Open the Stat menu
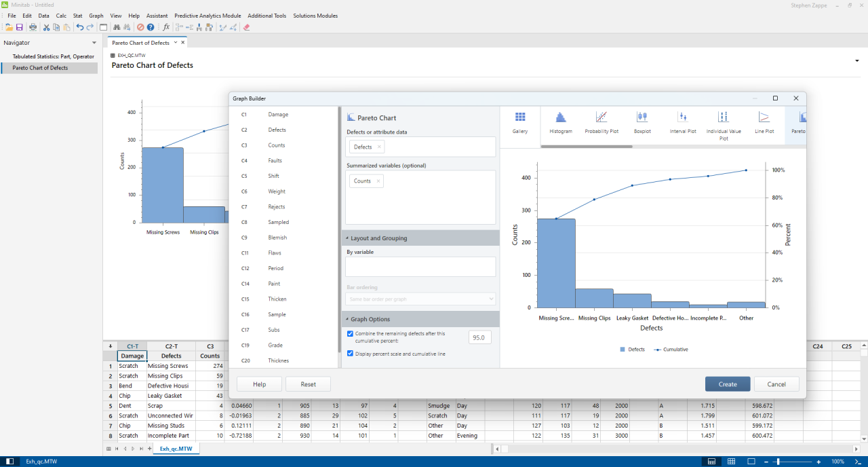Image resolution: width=868 pixels, height=467 pixels. (x=77, y=16)
